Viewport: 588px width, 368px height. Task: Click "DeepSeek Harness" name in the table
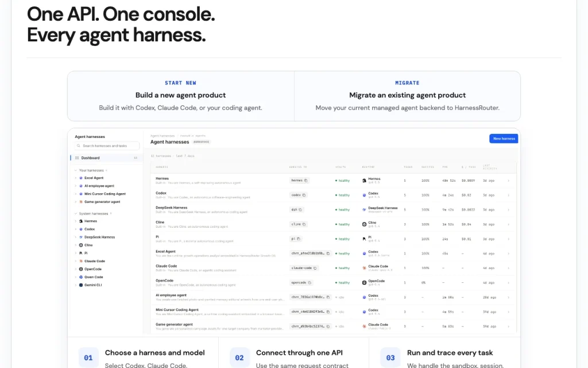pyautogui.click(x=171, y=208)
